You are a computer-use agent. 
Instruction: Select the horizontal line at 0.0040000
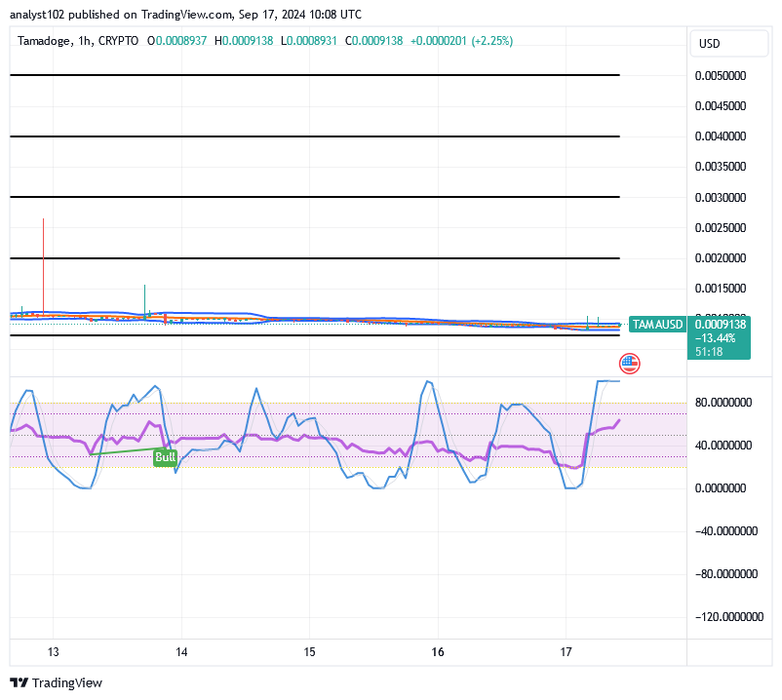[314, 136]
